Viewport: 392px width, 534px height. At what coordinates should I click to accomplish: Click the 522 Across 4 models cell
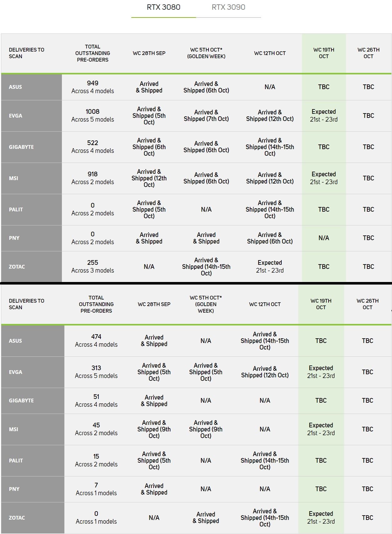pyautogui.click(x=93, y=147)
